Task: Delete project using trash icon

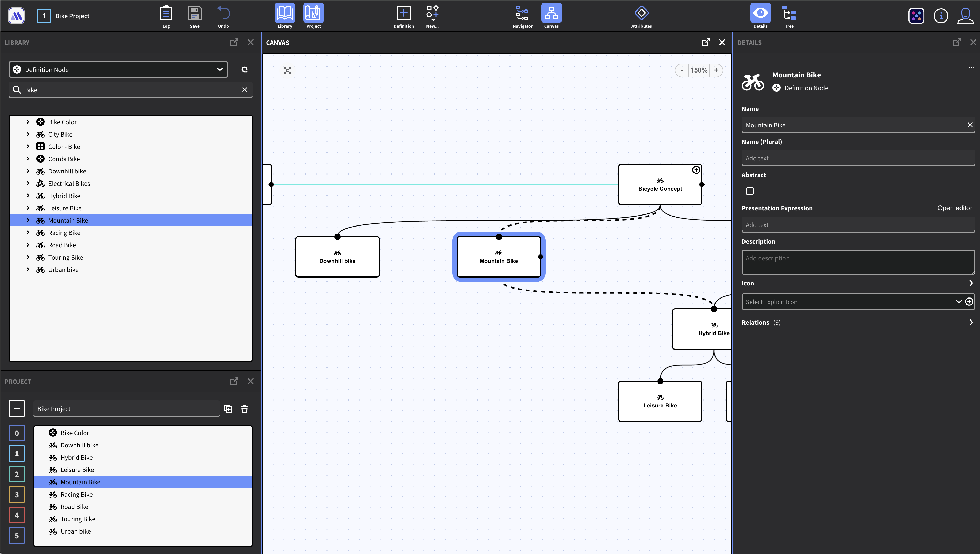Action: tap(245, 409)
